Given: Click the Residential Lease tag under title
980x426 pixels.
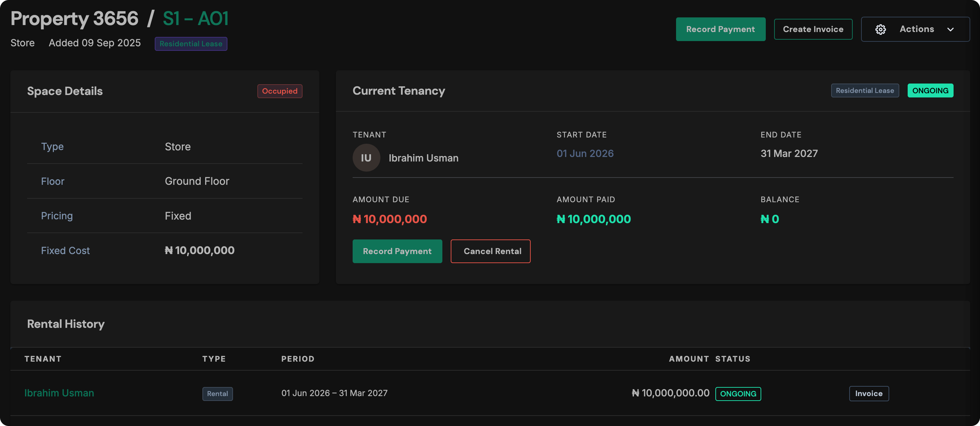Looking at the screenshot, I should click(x=191, y=44).
